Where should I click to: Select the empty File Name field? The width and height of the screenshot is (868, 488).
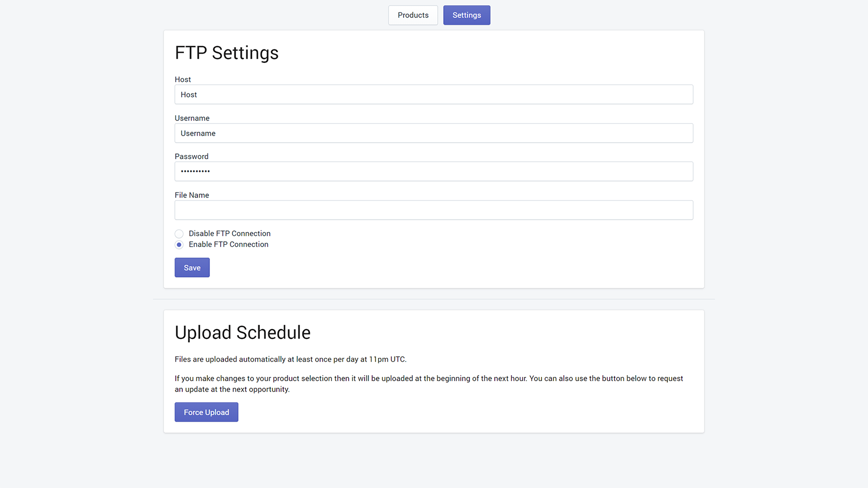(x=433, y=210)
